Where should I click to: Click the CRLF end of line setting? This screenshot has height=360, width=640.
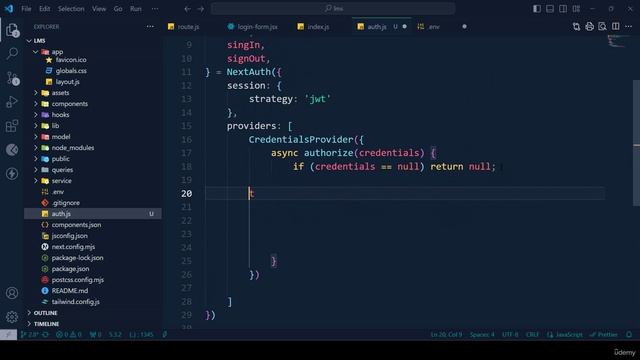(x=532, y=334)
